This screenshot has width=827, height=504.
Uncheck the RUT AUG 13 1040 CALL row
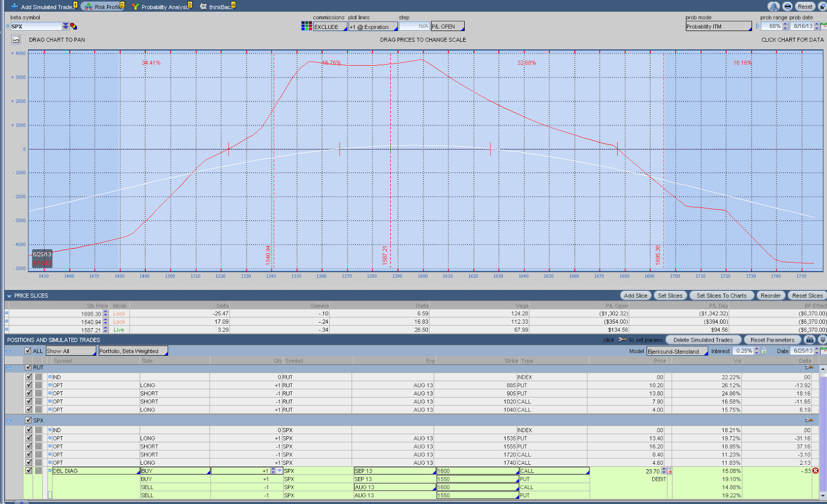[x=29, y=409]
